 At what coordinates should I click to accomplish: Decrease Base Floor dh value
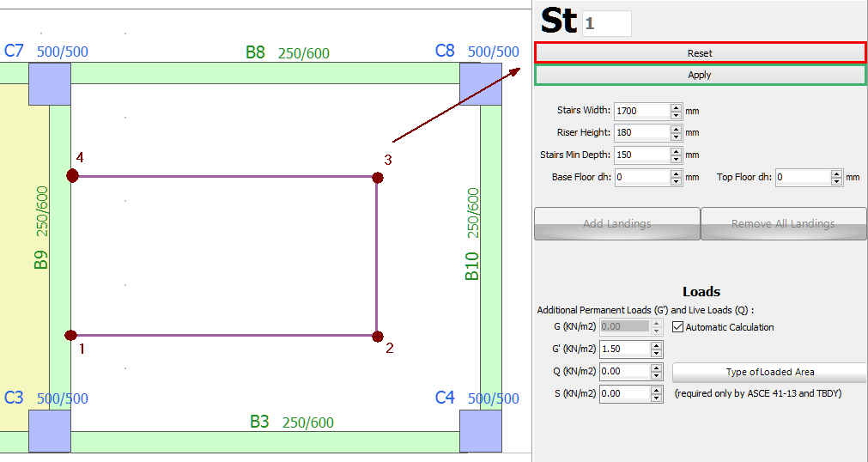[677, 181]
